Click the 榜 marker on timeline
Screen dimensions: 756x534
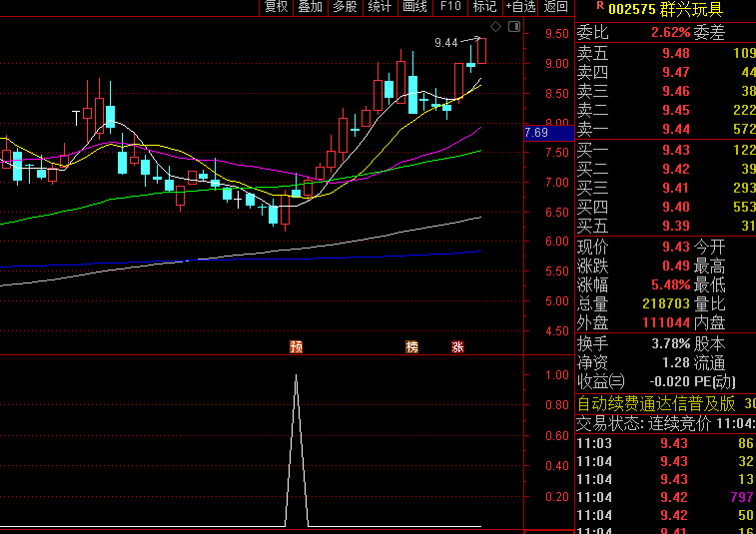click(411, 347)
